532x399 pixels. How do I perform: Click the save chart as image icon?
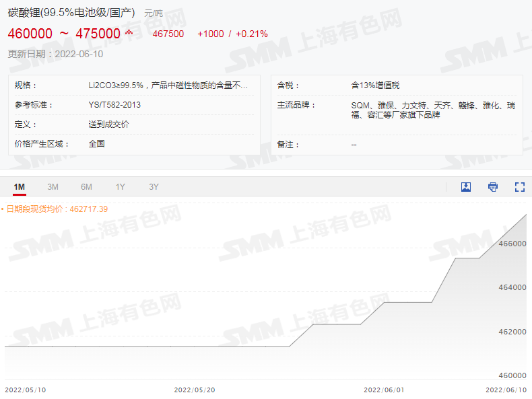point(466,187)
